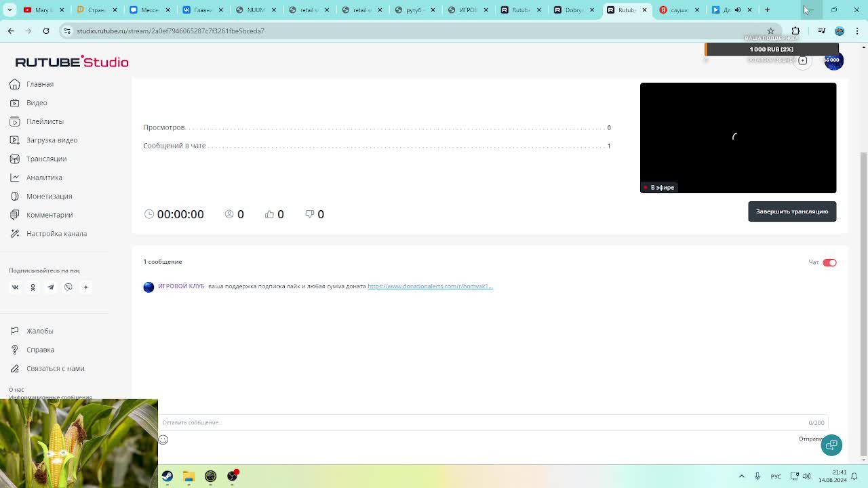Open the browser tab search dropdown

click(9, 10)
